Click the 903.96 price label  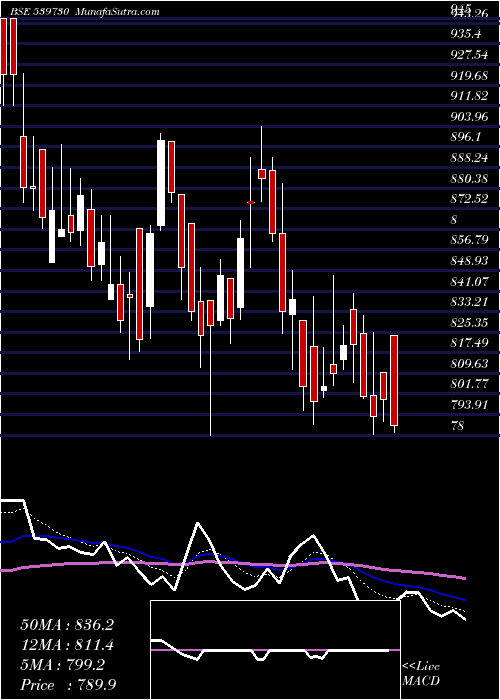tap(470, 117)
